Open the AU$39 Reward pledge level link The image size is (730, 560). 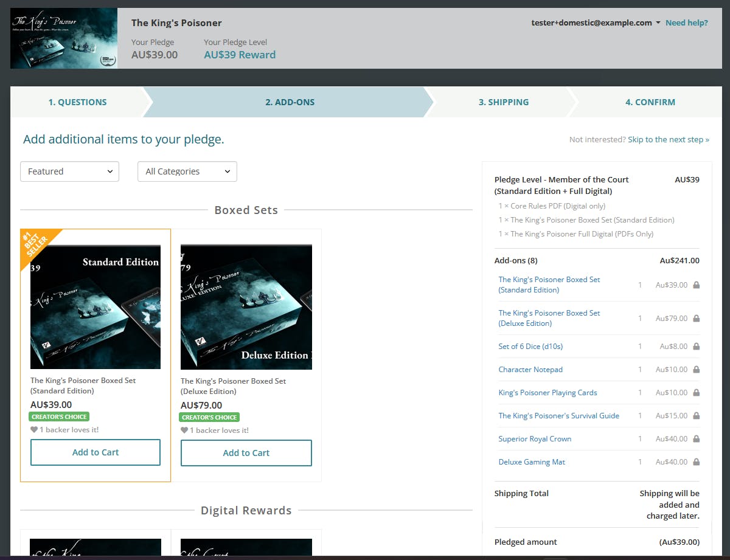pyautogui.click(x=240, y=55)
